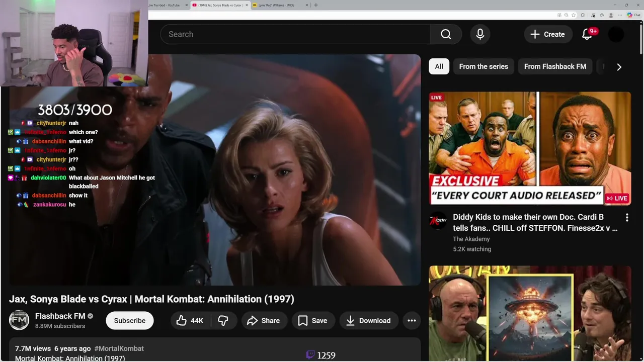This screenshot has width=644, height=362.
Task: Open the Create menu
Action: coord(548,34)
